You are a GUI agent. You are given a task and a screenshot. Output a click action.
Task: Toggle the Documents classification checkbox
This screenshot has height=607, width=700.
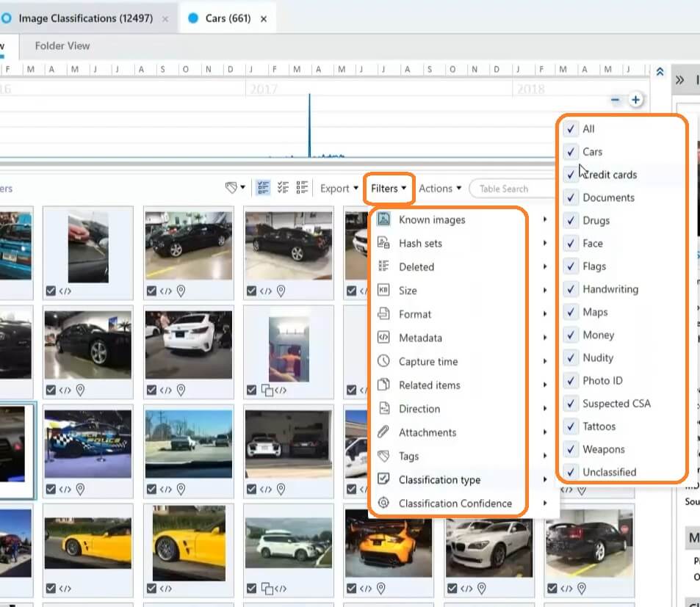pyautogui.click(x=571, y=197)
